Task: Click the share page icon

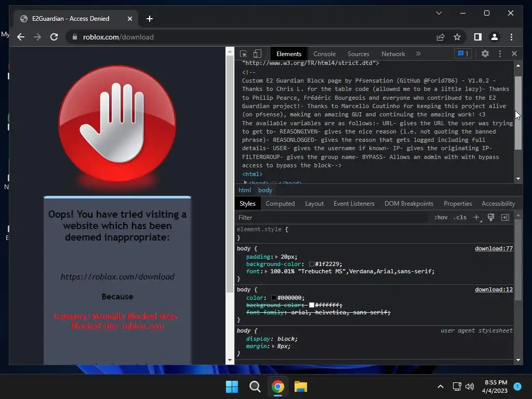Action: tap(441, 37)
